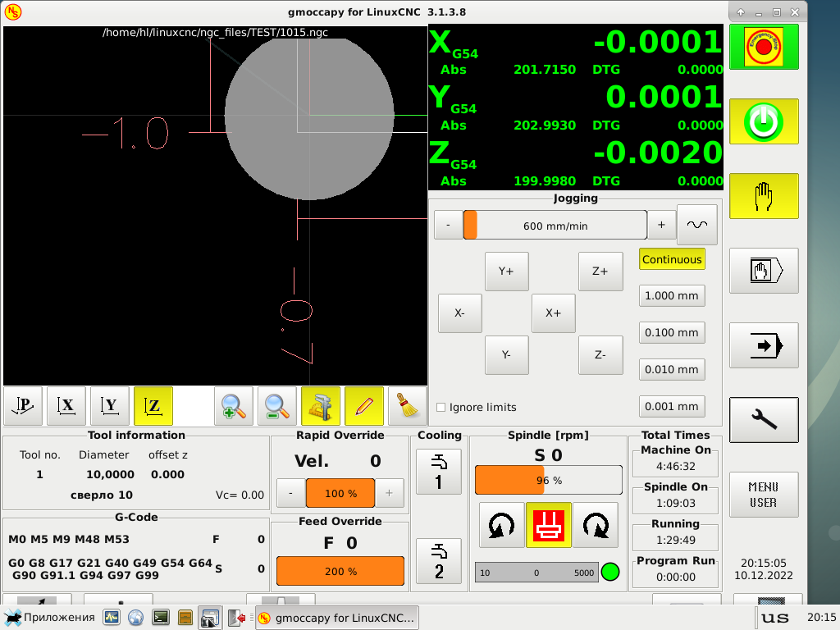Select the Z view of preview
This screenshot has height=630, width=840.
tap(153, 405)
